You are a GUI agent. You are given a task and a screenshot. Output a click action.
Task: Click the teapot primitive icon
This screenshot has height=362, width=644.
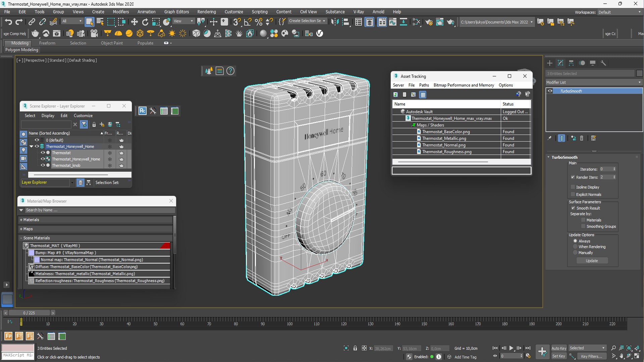click(35, 34)
